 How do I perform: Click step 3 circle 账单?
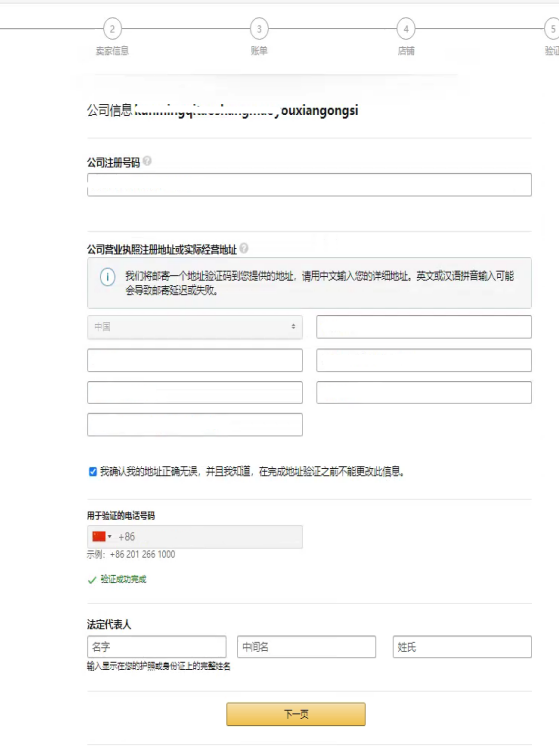point(259,29)
